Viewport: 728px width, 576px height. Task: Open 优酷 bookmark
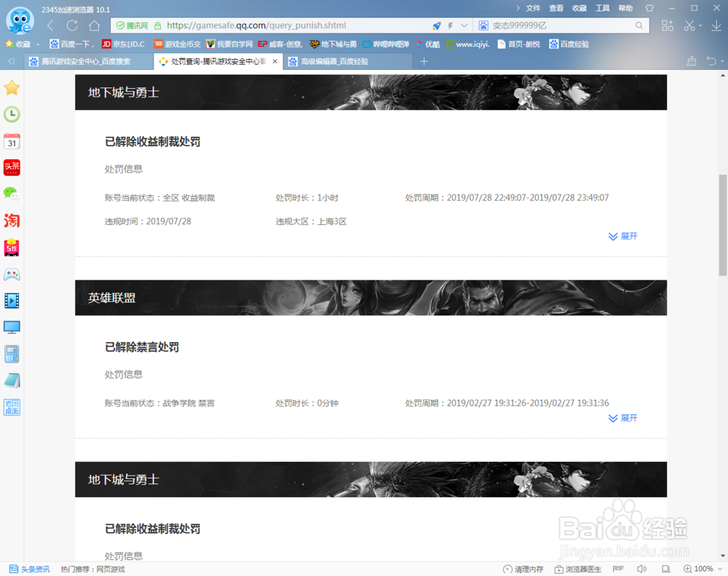[x=427, y=44]
